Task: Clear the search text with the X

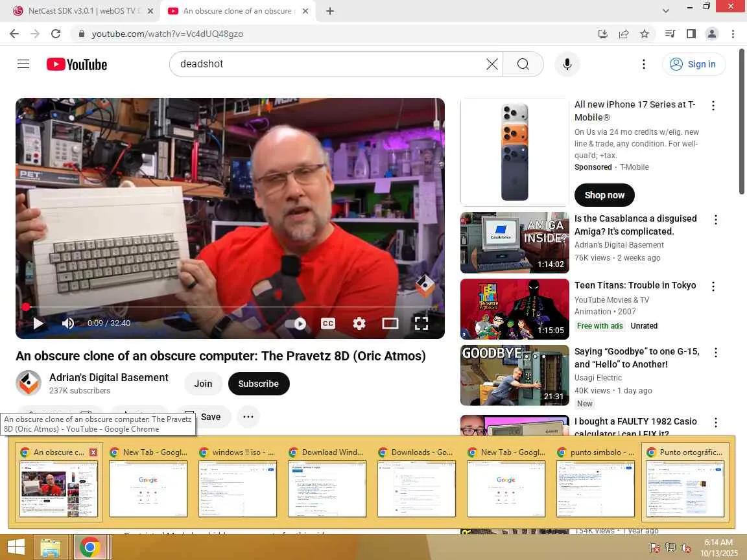Action: pos(492,64)
